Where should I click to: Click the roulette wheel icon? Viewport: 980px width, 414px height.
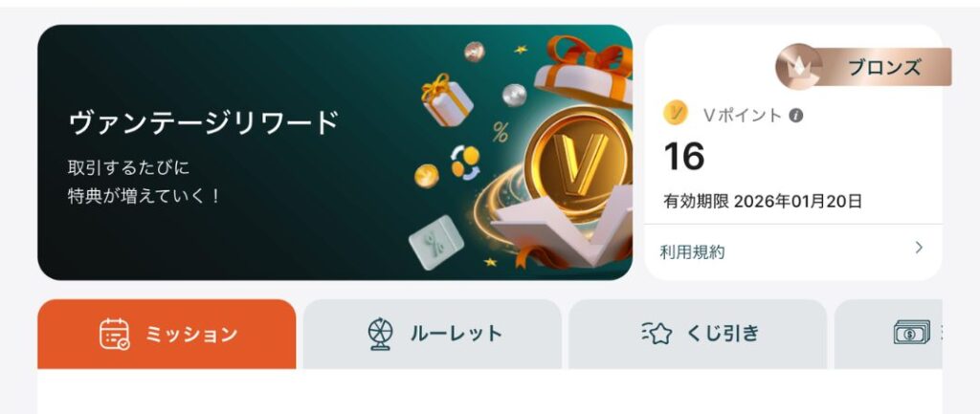point(380,334)
